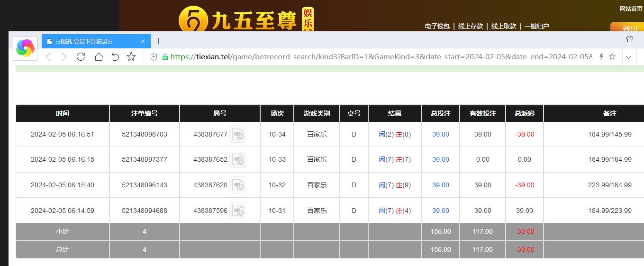Open video replay icon for round 438387652
Viewport: 644px width, 266px height.
pyautogui.click(x=238, y=159)
